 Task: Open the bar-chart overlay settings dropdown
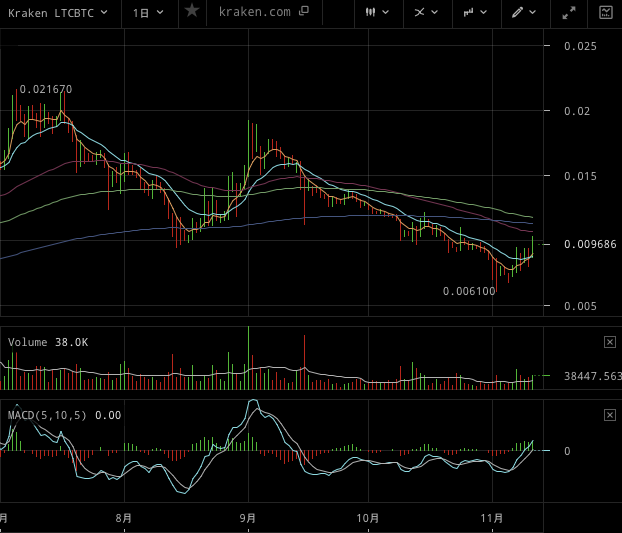tap(475, 13)
